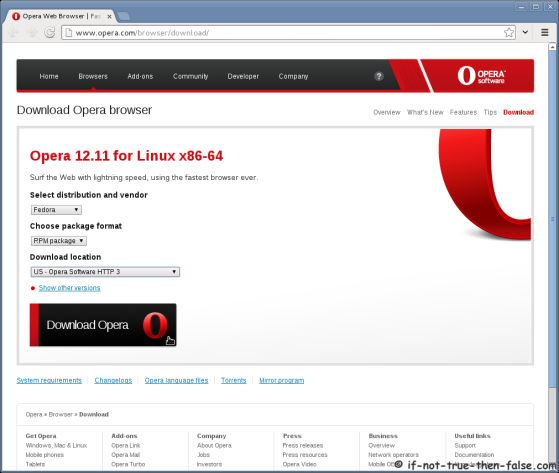
Task: Switch to the What's New sub-tab
Action: tap(425, 112)
